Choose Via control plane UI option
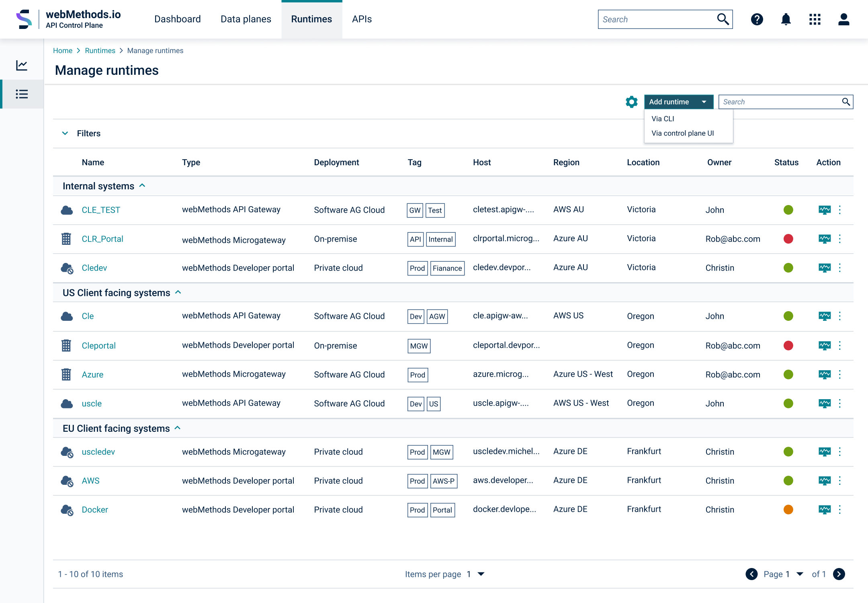868x603 pixels. coord(683,133)
